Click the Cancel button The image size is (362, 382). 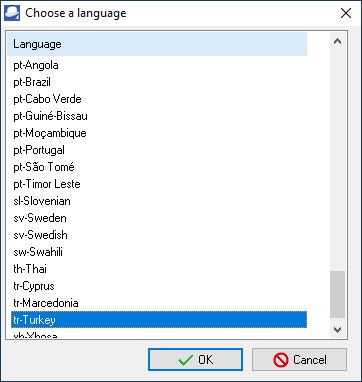299,360
